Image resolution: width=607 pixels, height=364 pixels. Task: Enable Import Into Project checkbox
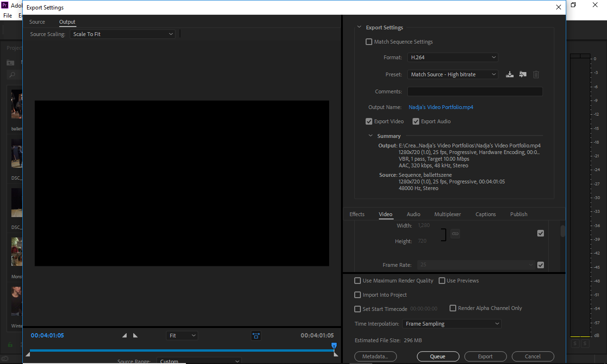(358, 295)
